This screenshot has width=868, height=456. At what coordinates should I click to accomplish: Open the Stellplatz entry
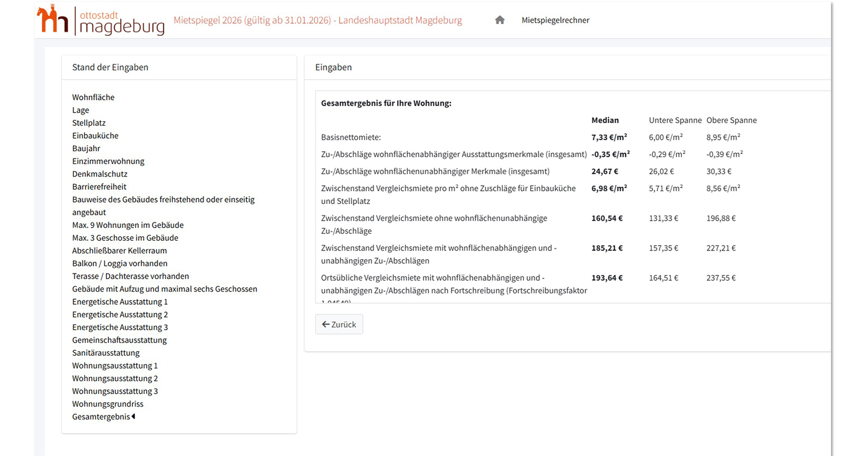tap(89, 123)
